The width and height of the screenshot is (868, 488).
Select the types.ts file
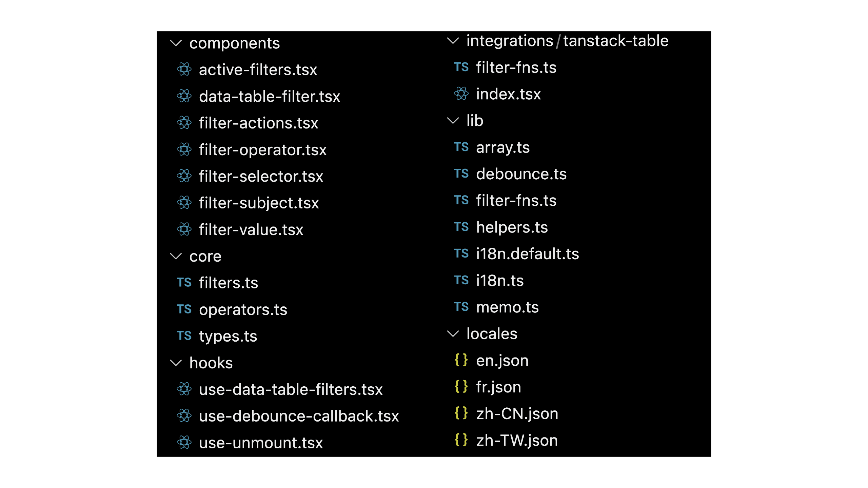coord(228,336)
